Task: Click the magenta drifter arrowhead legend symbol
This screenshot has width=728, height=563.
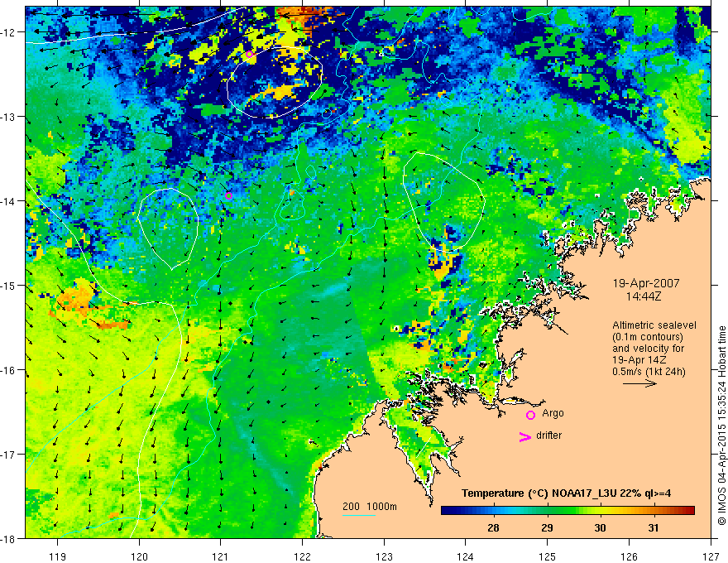Action: click(x=525, y=436)
